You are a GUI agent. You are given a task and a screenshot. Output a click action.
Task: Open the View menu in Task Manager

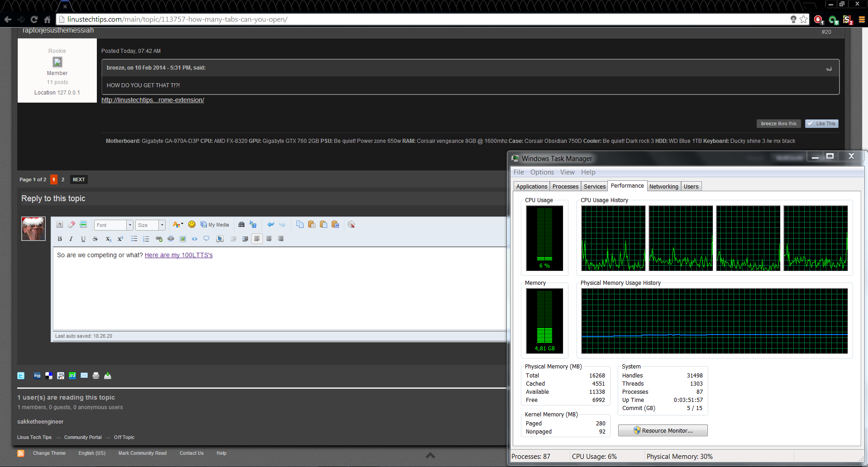coord(568,172)
